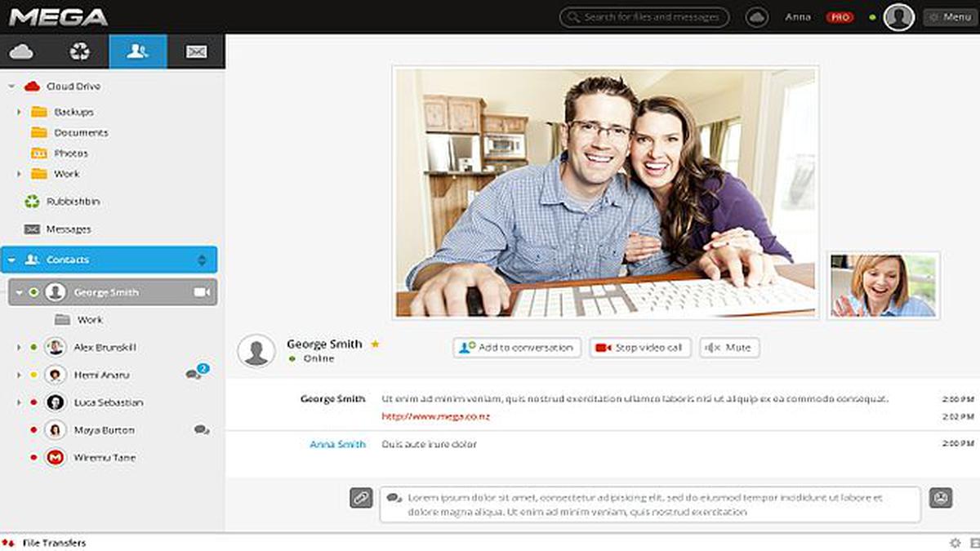This screenshot has height=551, width=980.
Task: Mute the audio in the call
Action: click(x=729, y=347)
